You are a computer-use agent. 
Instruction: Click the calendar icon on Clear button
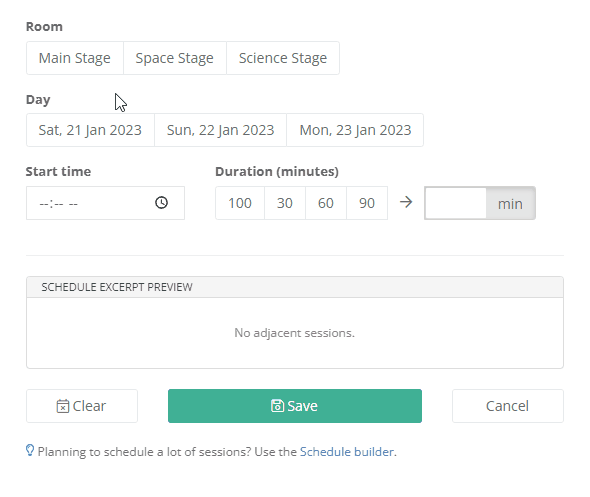point(63,406)
